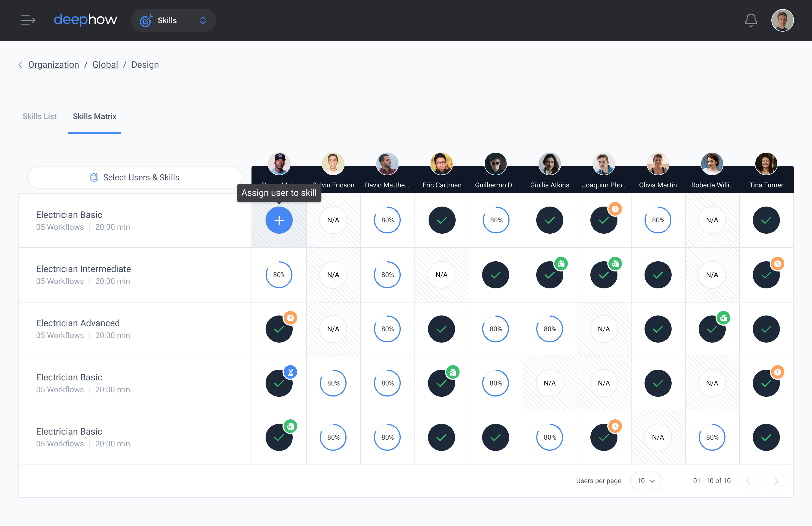Open the Users per page dropdown
812x526 pixels.
click(x=646, y=481)
